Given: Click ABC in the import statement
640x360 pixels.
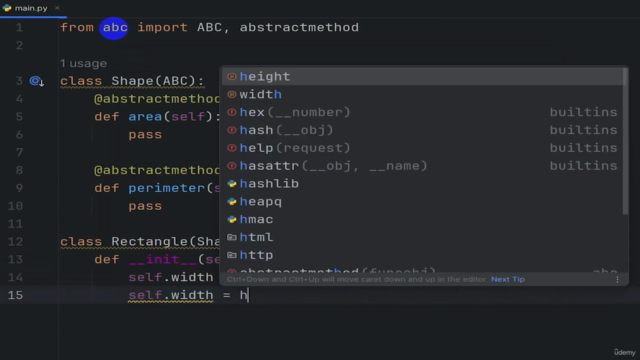Looking at the screenshot, I should 209,28.
